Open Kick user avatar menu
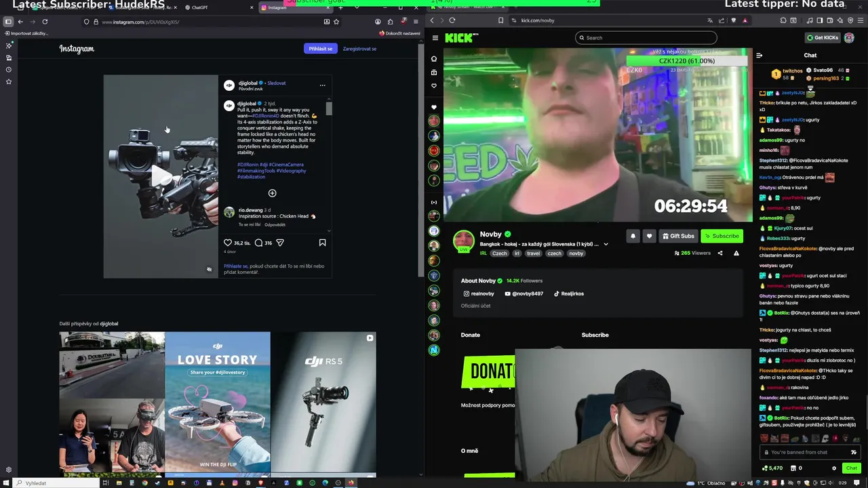The height and width of the screenshot is (488, 868). point(849,38)
